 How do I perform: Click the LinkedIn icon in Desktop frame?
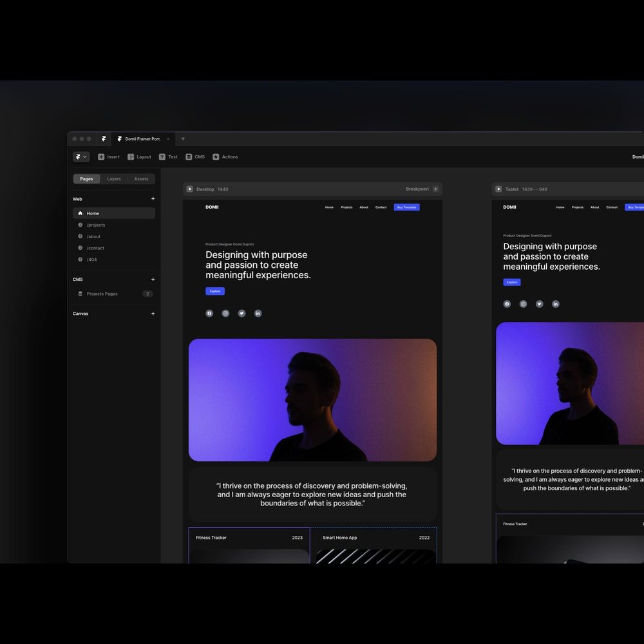258,314
